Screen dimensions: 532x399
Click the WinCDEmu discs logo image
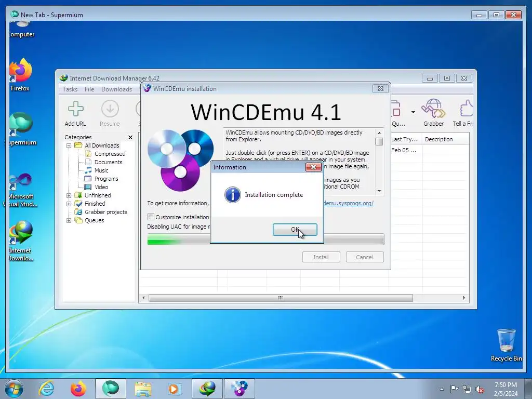coord(180,161)
